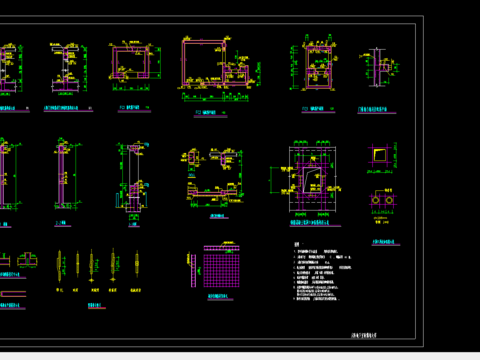Select the narrow magenta ladder strip beside grid
Image resolution: width=480 pixels, height=360 pixels.
[193, 270]
